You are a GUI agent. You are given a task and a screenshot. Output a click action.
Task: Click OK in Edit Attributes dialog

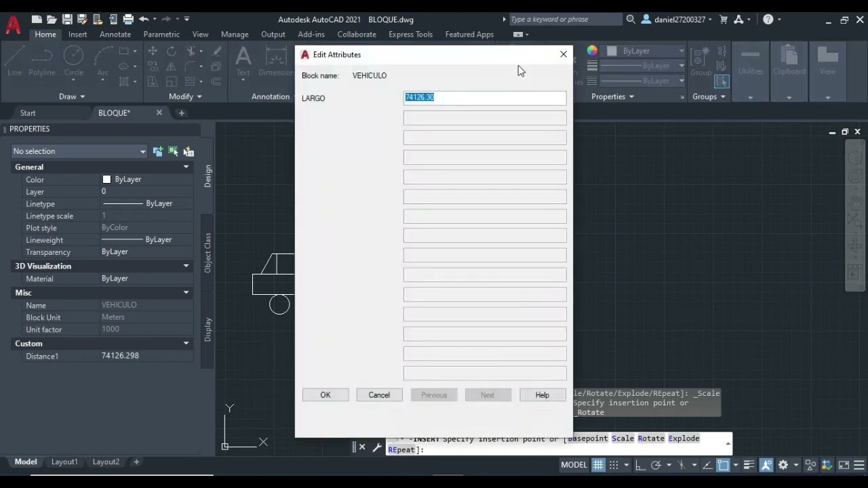[x=325, y=395]
